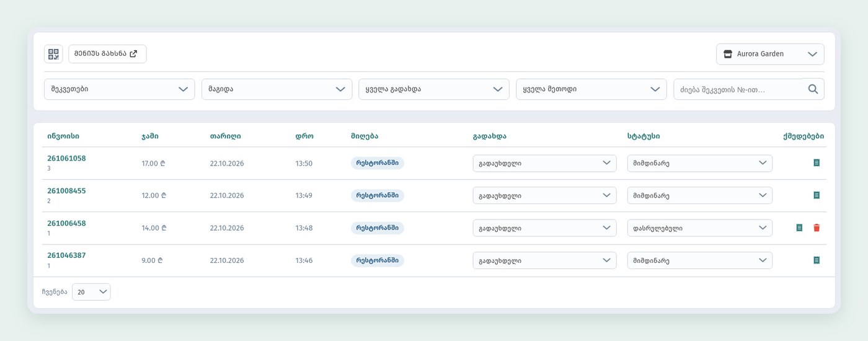868x341 pixels.
Task: Click the მიღება column header
Action: (x=365, y=136)
